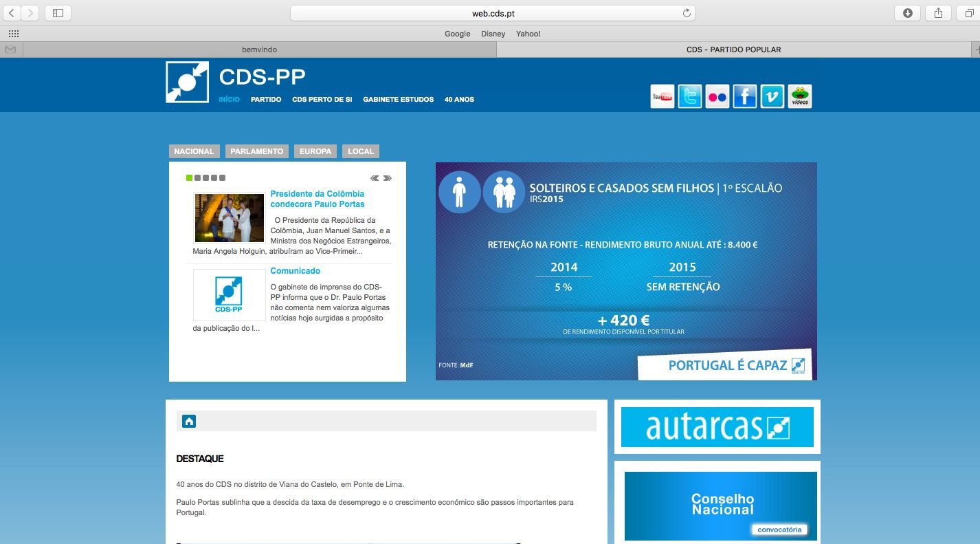Image resolution: width=980 pixels, height=544 pixels.
Task: Open the PARTIDO menu item
Action: tap(266, 100)
